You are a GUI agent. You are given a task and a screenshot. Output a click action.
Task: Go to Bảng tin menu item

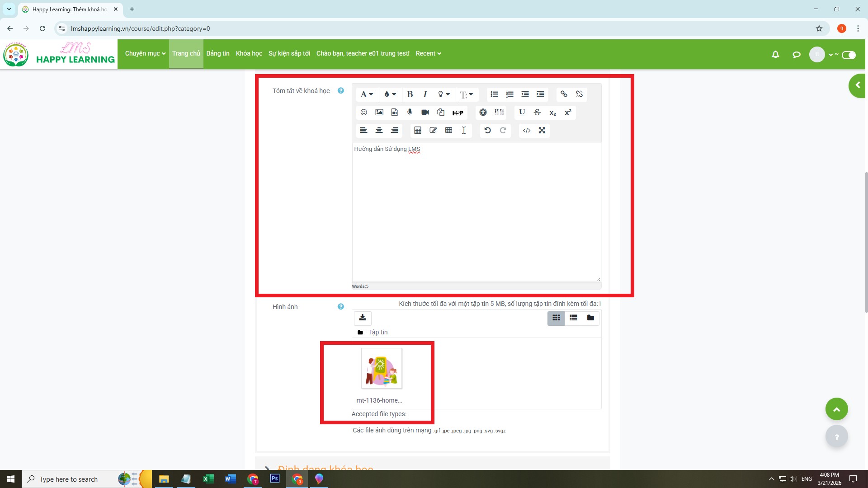pos(218,53)
